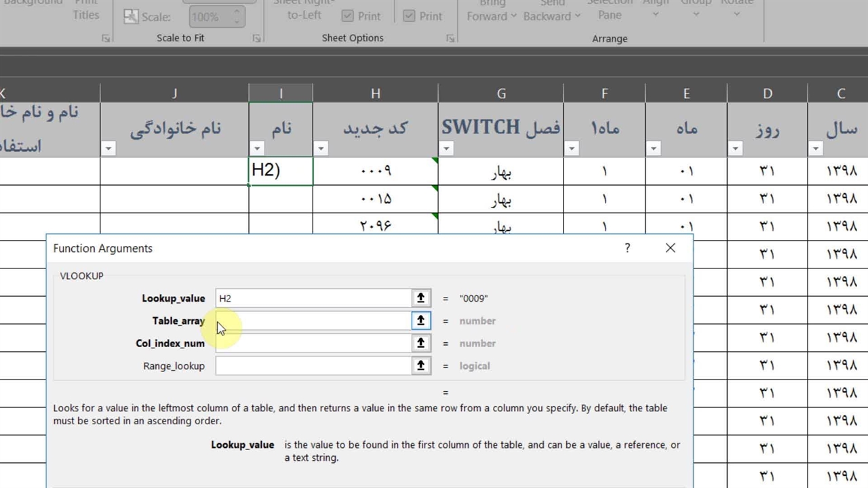This screenshot has height=488, width=868.
Task: Open filter dropdown for سال column
Action: [816, 148]
